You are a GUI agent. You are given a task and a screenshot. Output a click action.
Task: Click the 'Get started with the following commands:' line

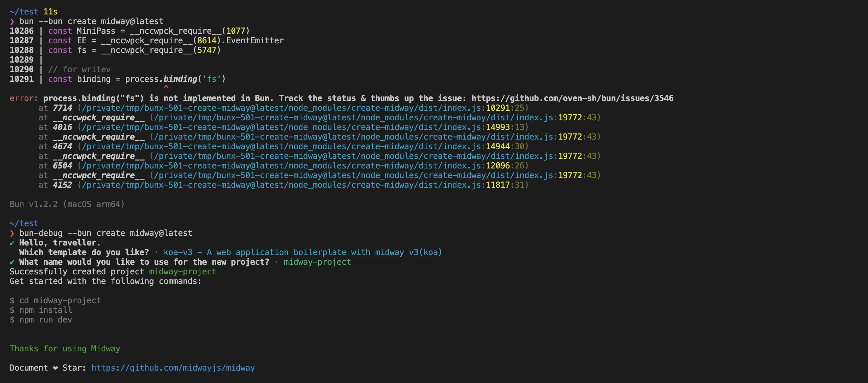coord(105,281)
